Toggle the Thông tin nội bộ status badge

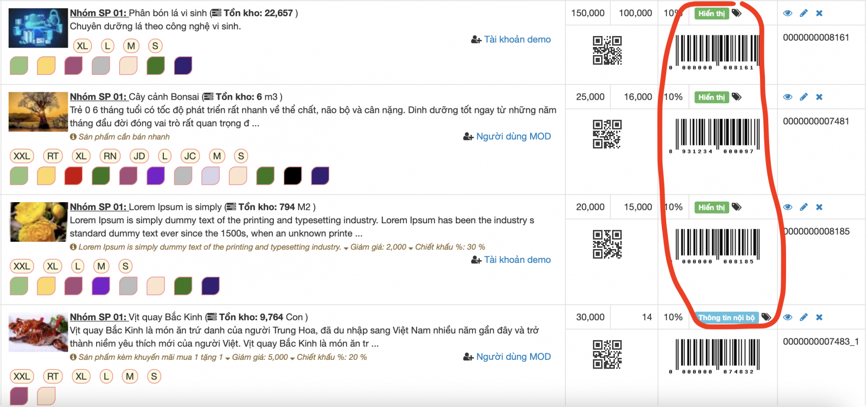(x=726, y=318)
